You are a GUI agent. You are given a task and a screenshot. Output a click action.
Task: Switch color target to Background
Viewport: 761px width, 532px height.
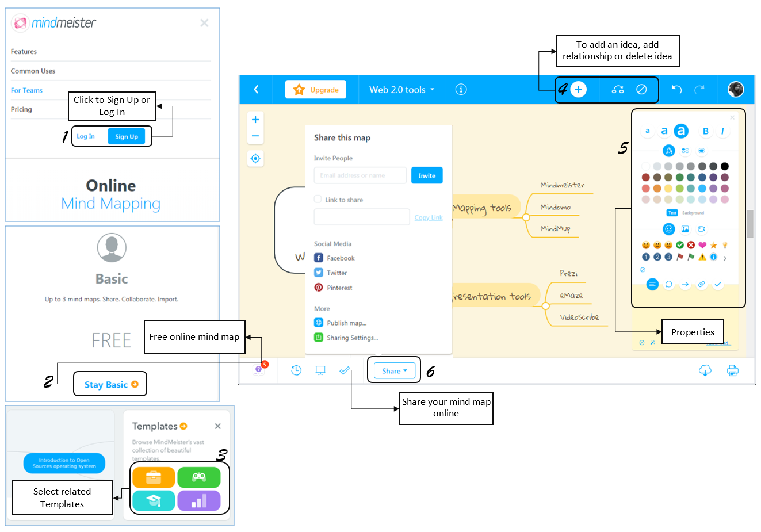(x=693, y=213)
